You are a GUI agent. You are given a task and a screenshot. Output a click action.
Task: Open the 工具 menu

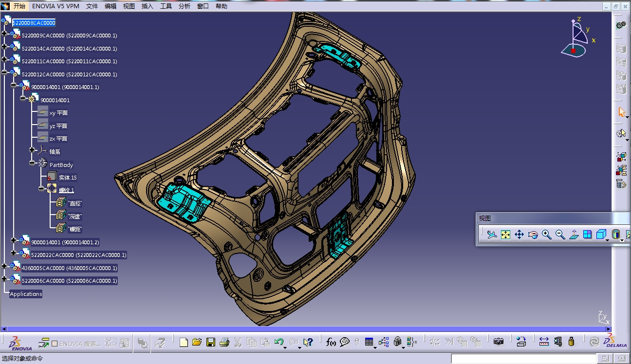point(166,6)
